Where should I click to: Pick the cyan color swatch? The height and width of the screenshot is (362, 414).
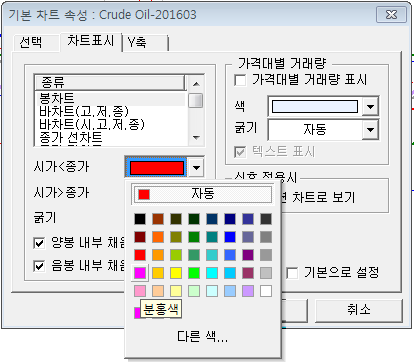(212, 273)
